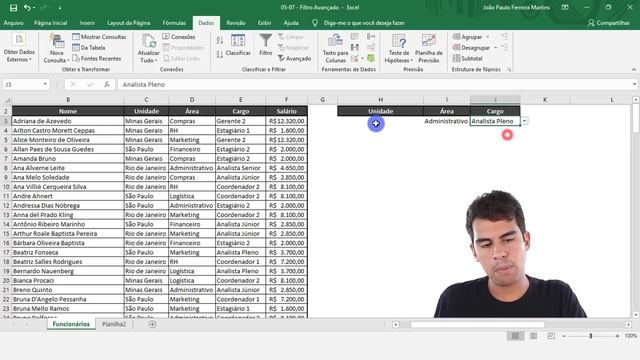Click Consolidate icon in data tools
Screen dimensions: 640x360
(371, 37)
